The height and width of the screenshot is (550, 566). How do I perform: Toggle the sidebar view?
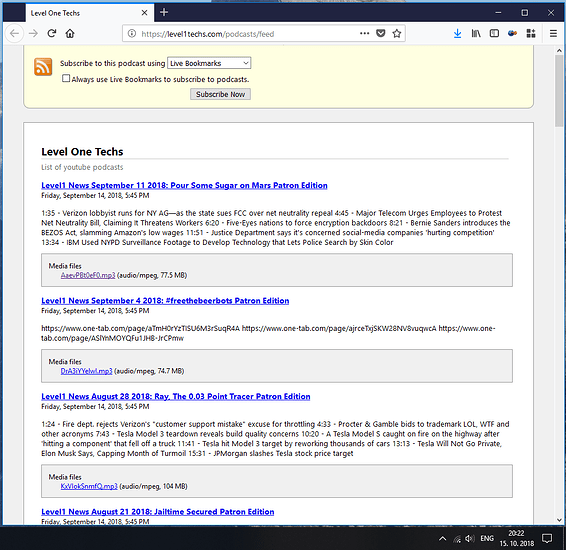(494, 34)
